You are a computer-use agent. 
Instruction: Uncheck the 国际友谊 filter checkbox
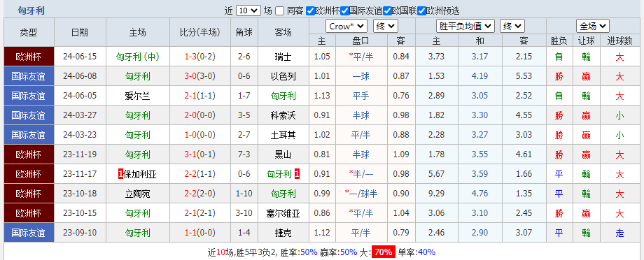click(344, 10)
